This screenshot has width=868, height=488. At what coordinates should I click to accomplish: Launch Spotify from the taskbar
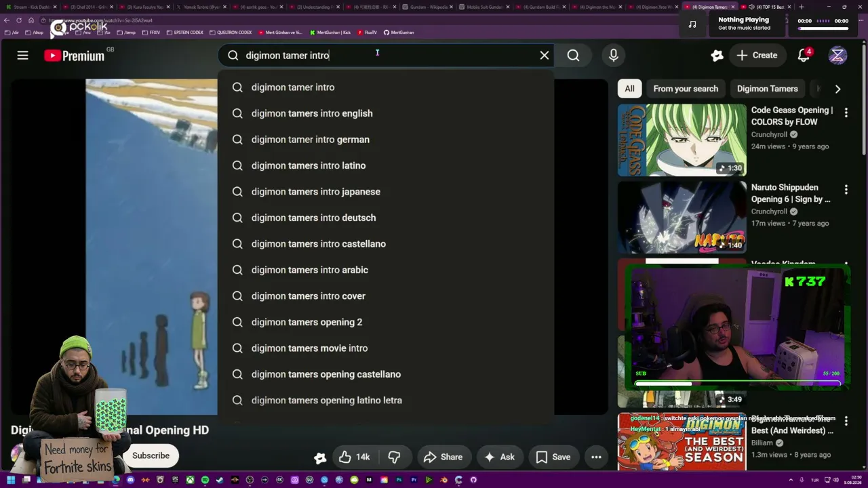pyautogui.click(x=205, y=480)
